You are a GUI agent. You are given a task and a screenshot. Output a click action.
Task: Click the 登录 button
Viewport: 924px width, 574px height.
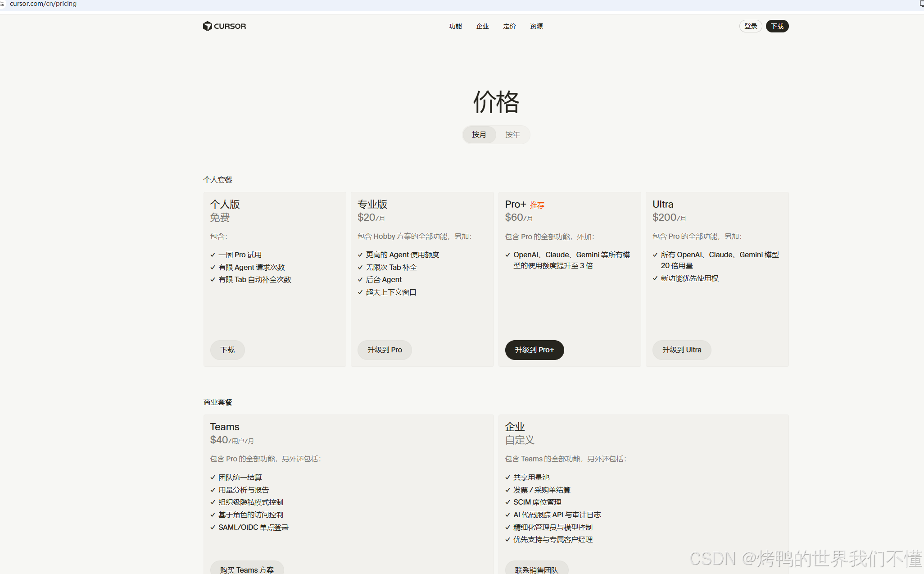click(x=750, y=26)
